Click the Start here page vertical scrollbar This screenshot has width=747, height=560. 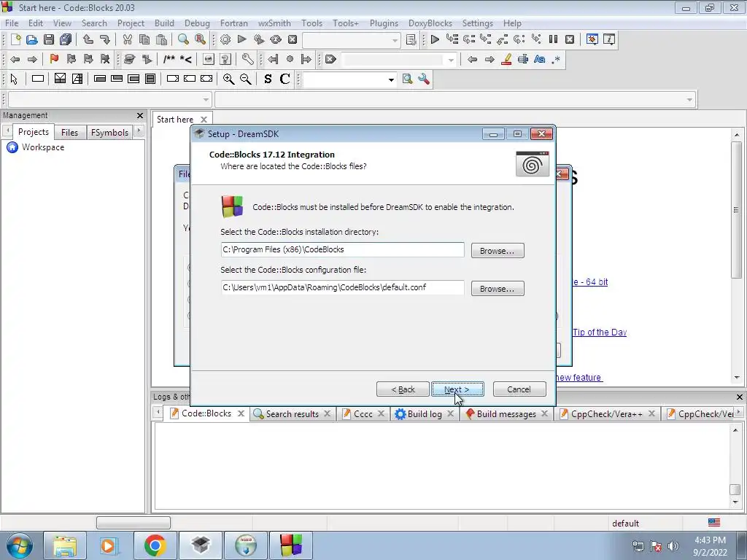(737, 209)
